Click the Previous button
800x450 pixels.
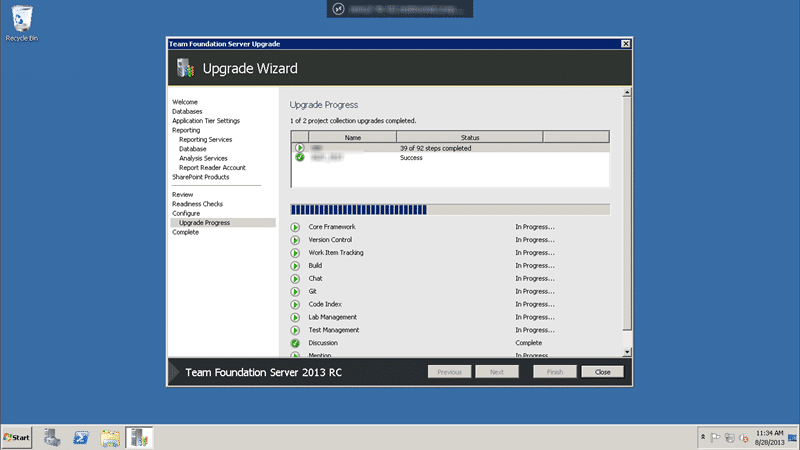[x=449, y=372]
